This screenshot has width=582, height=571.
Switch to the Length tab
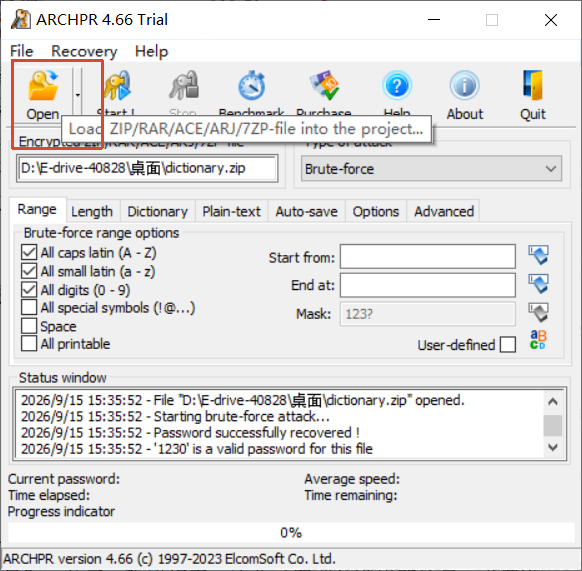92,212
